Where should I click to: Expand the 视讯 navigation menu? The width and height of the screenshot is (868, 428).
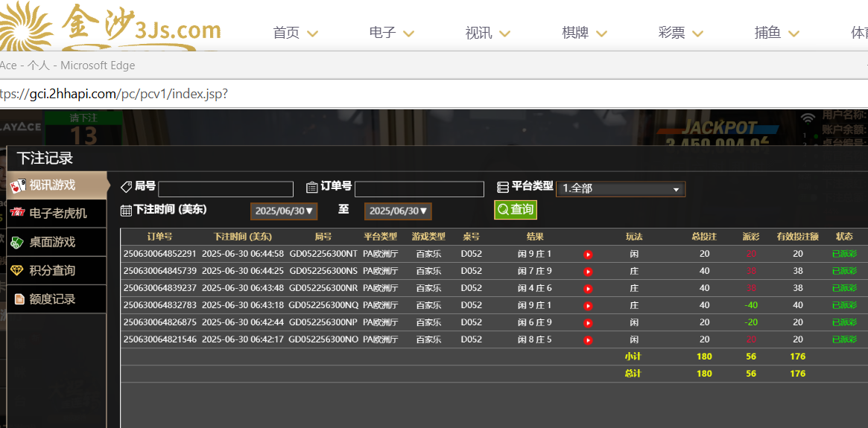[x=487, y=33]
